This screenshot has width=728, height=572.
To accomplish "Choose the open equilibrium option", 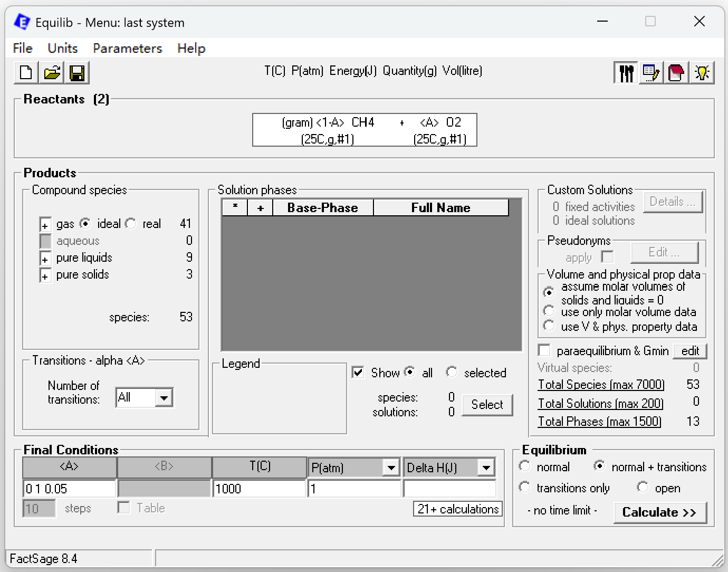I will point(643,487).
